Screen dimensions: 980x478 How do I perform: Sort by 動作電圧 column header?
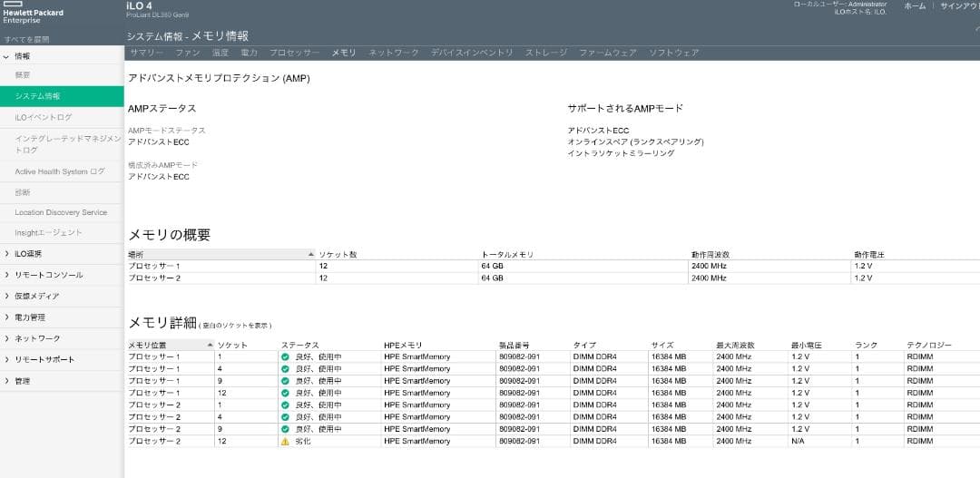pyautogui.click(x=869, y=255)
